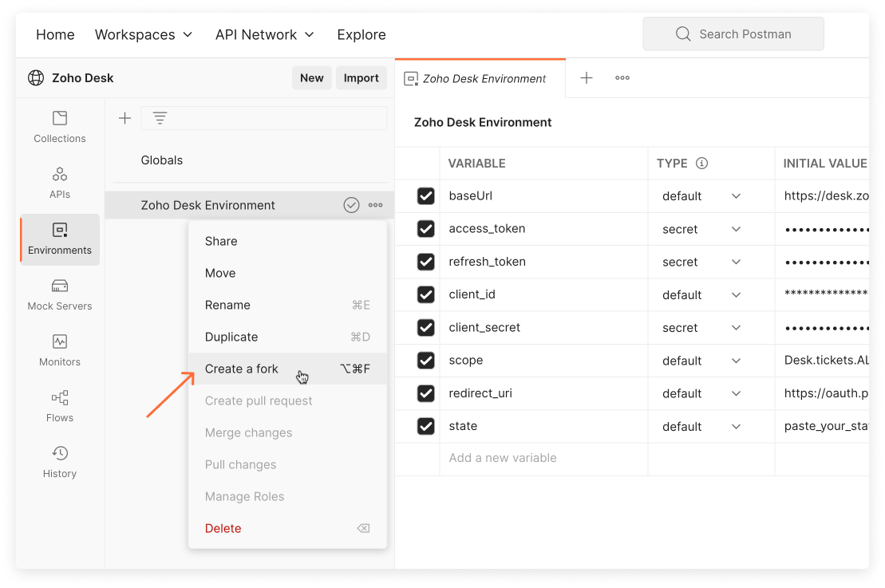885x588 pixels.
Task: Click initial value of baseUrl
Action: point(822,195)
